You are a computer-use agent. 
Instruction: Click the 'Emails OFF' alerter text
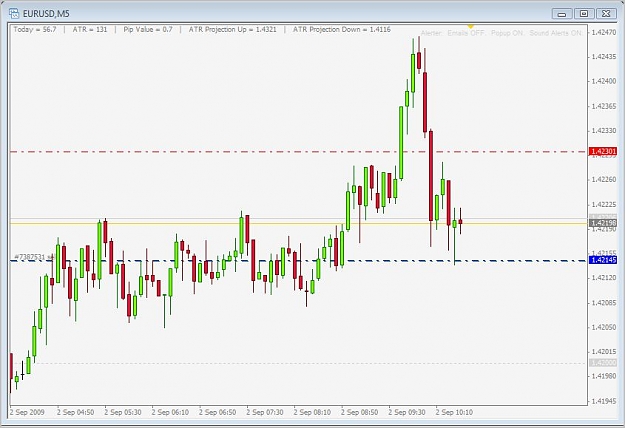point(466,33)
